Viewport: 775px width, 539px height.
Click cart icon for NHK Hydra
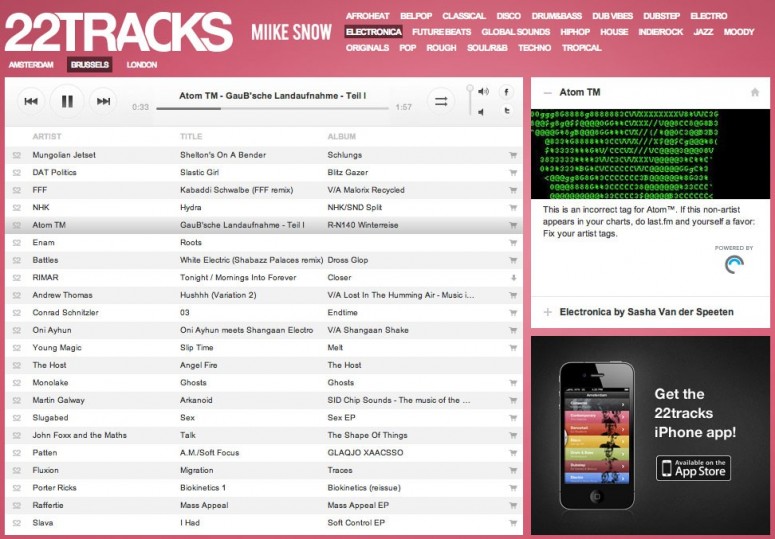[x=513, y=207]
